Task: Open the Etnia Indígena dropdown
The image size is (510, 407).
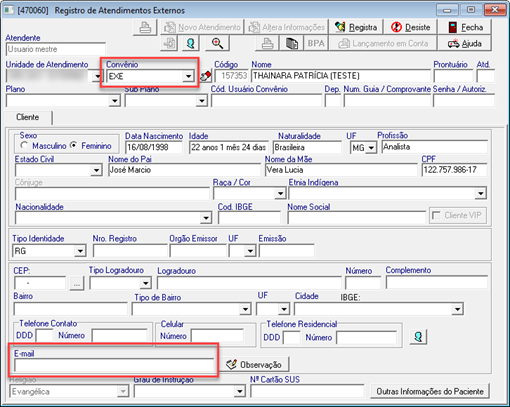Action: click(480, 193)
